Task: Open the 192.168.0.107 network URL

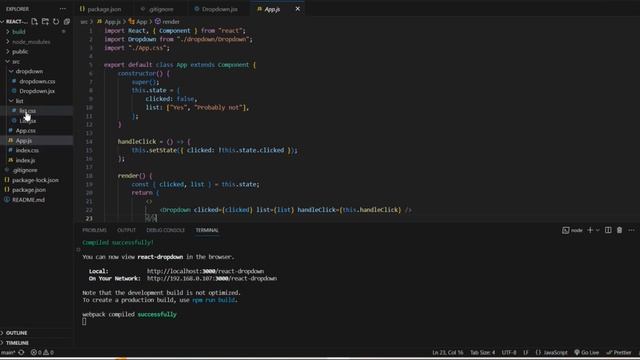Action: [212, 279]
